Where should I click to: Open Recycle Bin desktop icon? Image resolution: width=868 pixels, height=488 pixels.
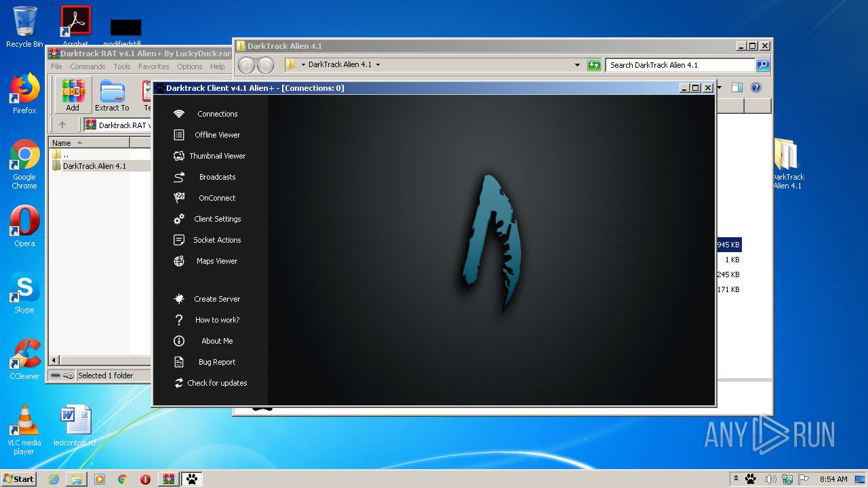click(24, 27)
